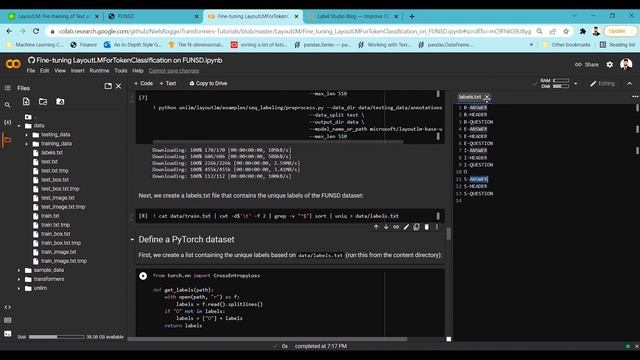
Task: Open the Insert menu
Action: (78, 71)
